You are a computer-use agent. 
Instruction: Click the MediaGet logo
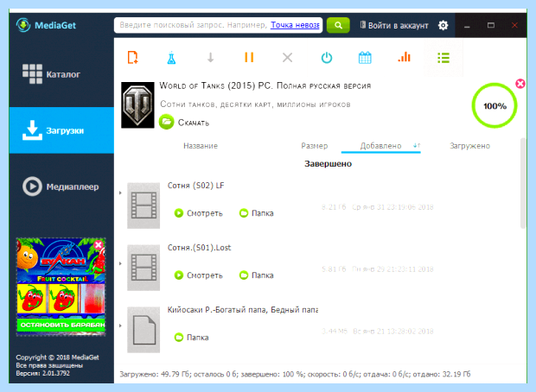[x=46, y=25]
